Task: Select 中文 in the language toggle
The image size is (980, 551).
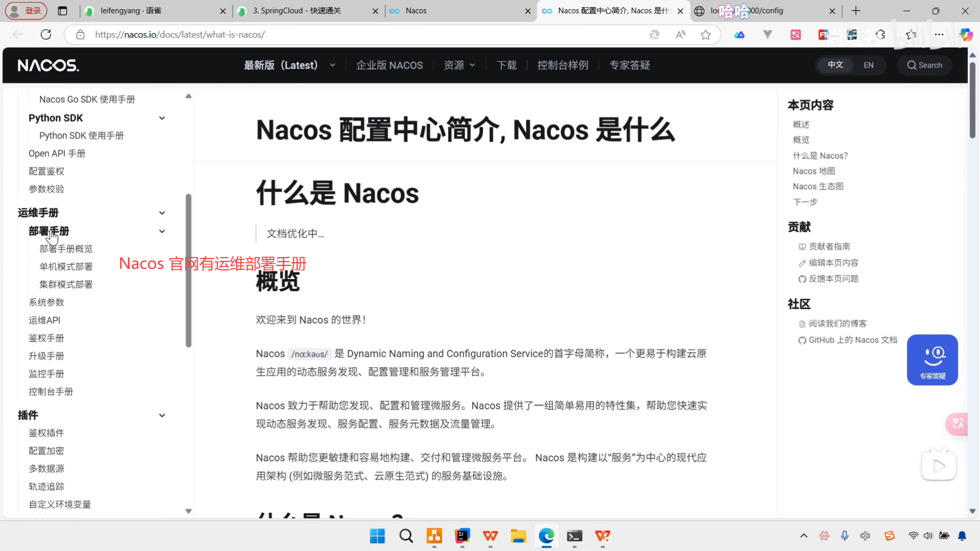Action: [x=835, y=65]
